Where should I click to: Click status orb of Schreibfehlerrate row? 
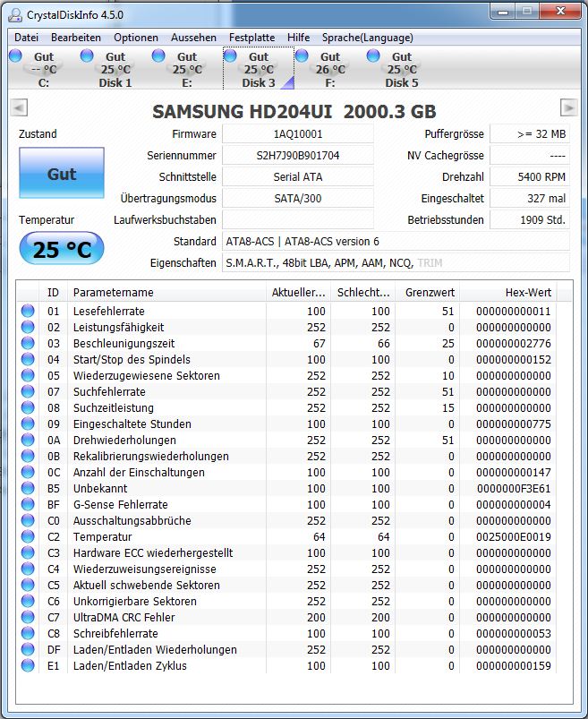pyautogui.click(x=28, y=633)
